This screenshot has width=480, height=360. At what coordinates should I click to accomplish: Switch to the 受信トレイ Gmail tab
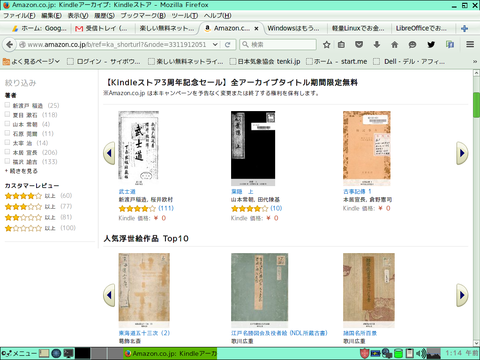(102, 29)
